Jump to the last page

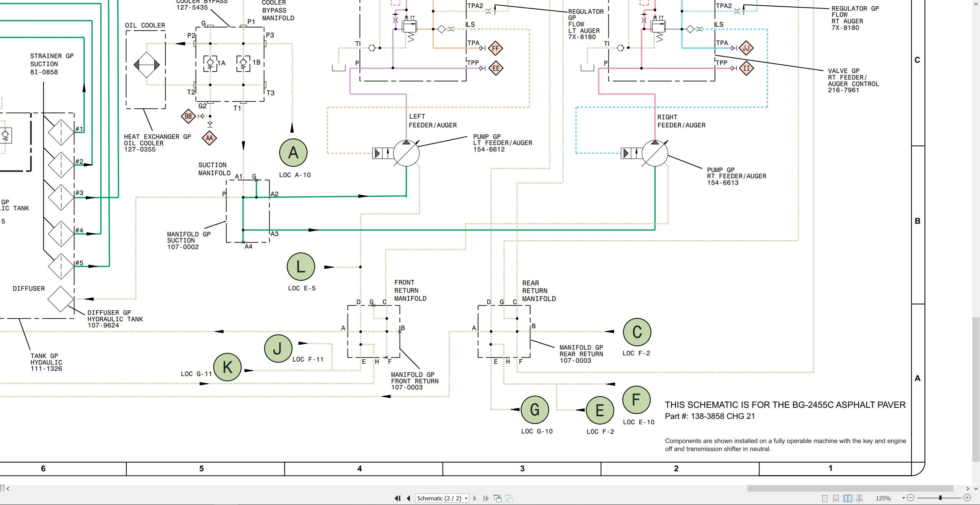click(x=486, y=498)
